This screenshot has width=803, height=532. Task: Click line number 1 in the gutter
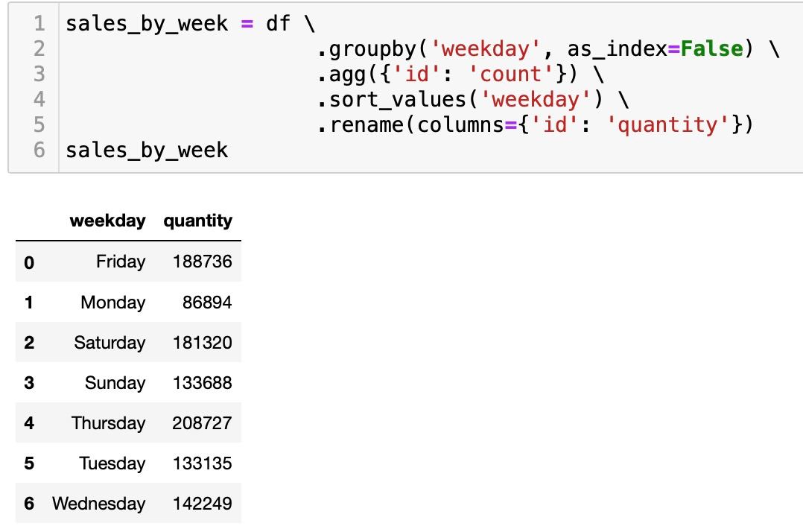click(x=39, y=24)
